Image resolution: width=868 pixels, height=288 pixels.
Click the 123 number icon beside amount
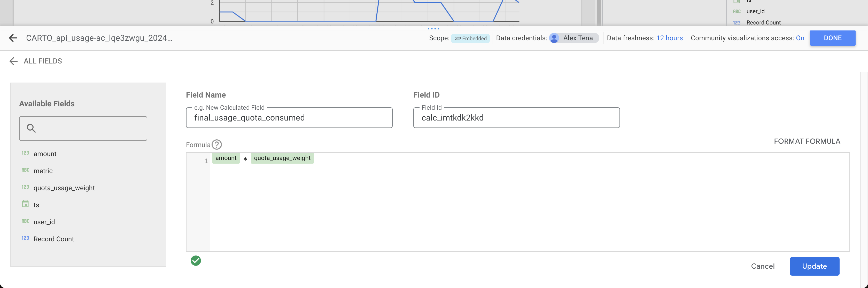click(x=25, y=153)
